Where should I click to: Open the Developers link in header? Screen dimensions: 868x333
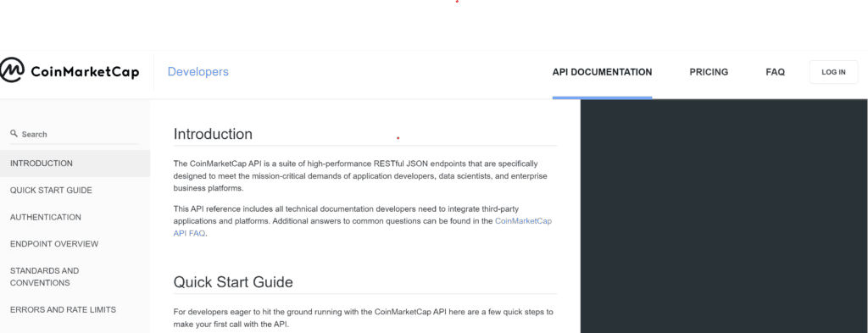coord(198,72)
